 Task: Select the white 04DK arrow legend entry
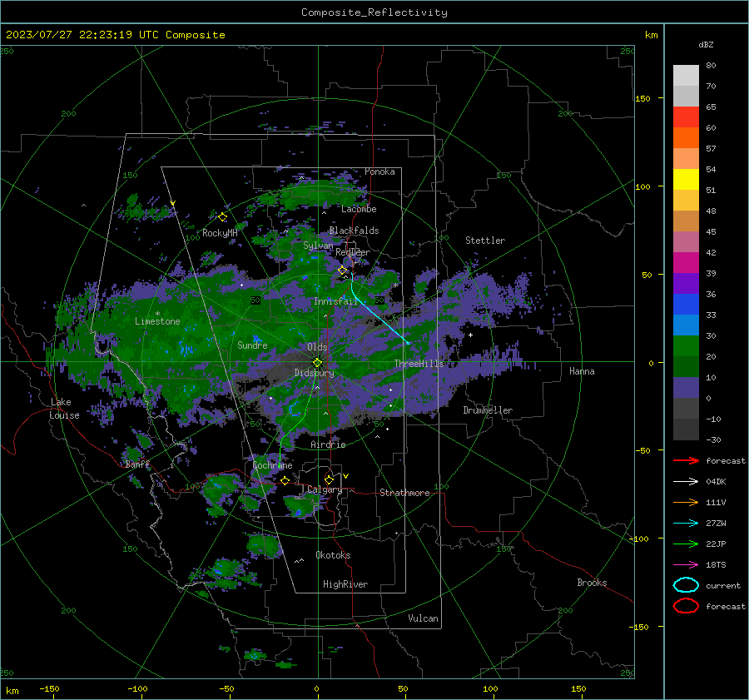coord(686,481)
